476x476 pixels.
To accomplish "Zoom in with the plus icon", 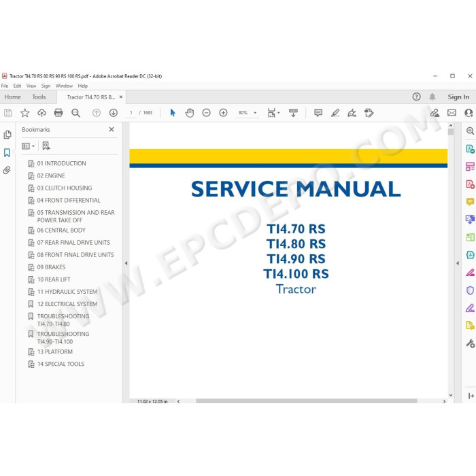I will 223,113.
